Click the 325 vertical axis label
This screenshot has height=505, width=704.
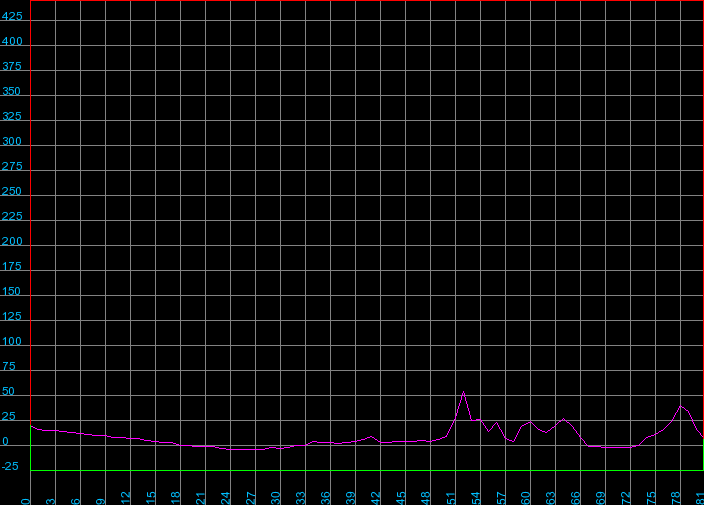12,117
